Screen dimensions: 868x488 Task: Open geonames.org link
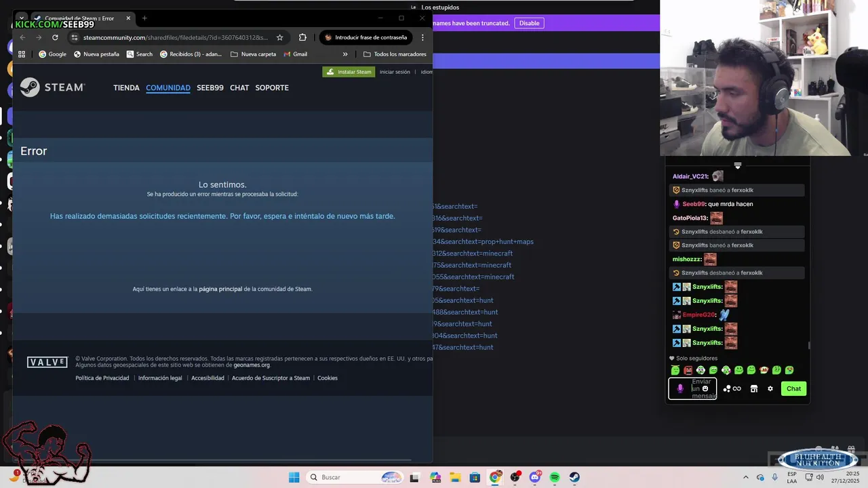pyautogui.click(x=252, y=365)
